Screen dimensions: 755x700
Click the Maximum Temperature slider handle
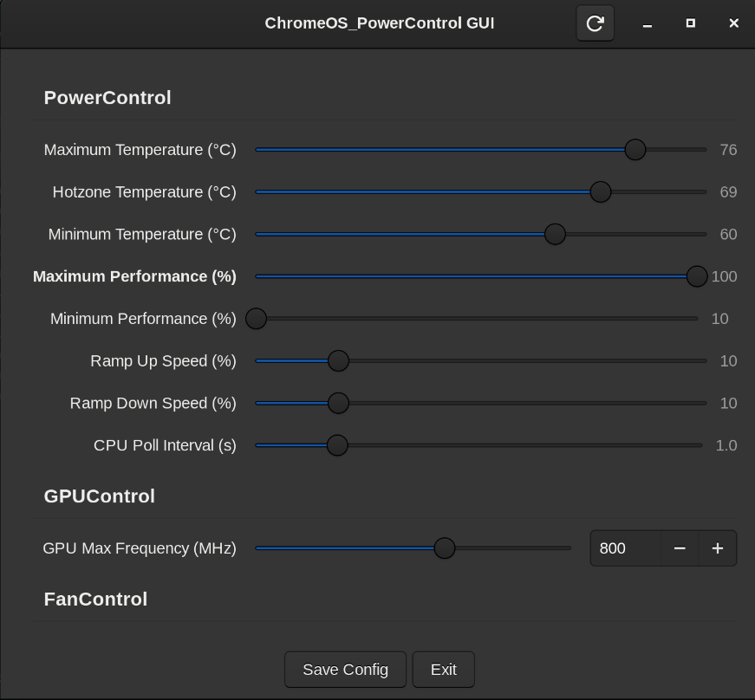pos(635,150)
